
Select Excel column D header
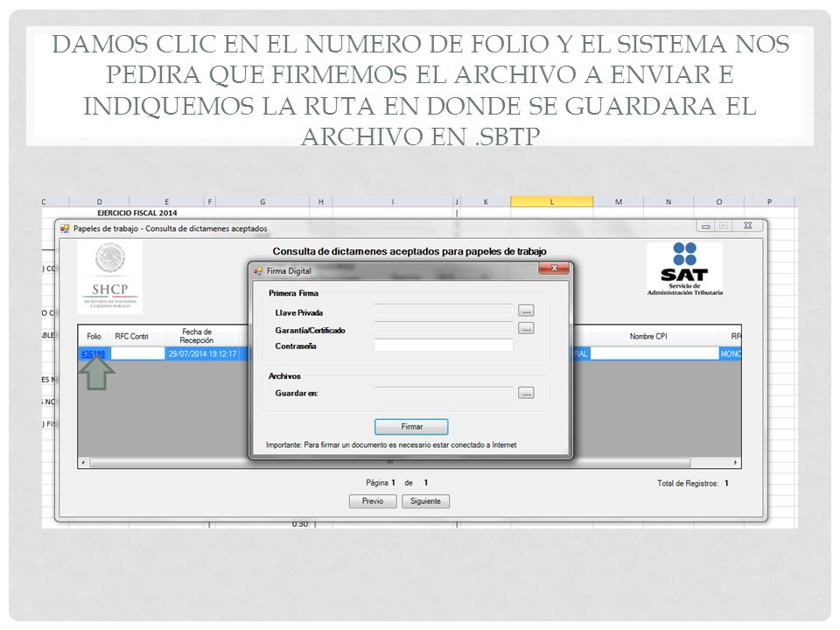(x=99, y=201)
